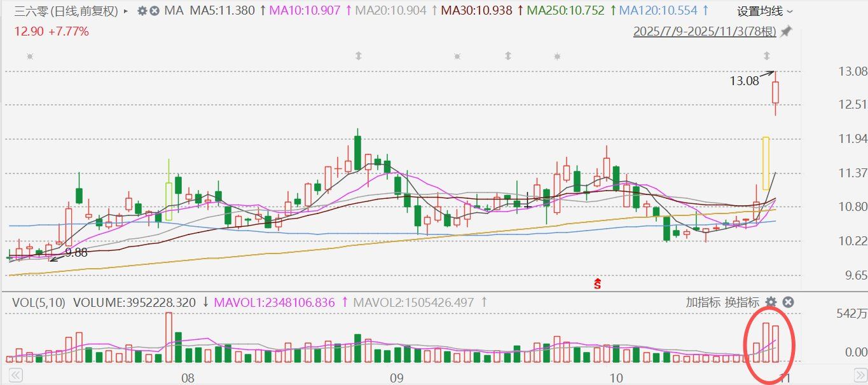Open the 2025/7/9-2025/11/3 date range link

click(705, 31)
